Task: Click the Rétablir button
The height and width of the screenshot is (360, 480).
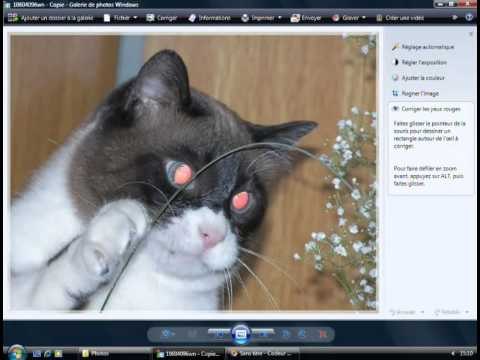Action: click(x=447, y=312)
